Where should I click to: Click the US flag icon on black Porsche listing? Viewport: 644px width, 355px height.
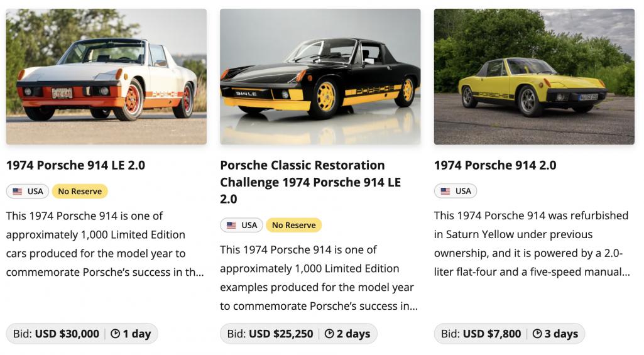point(231,225)
